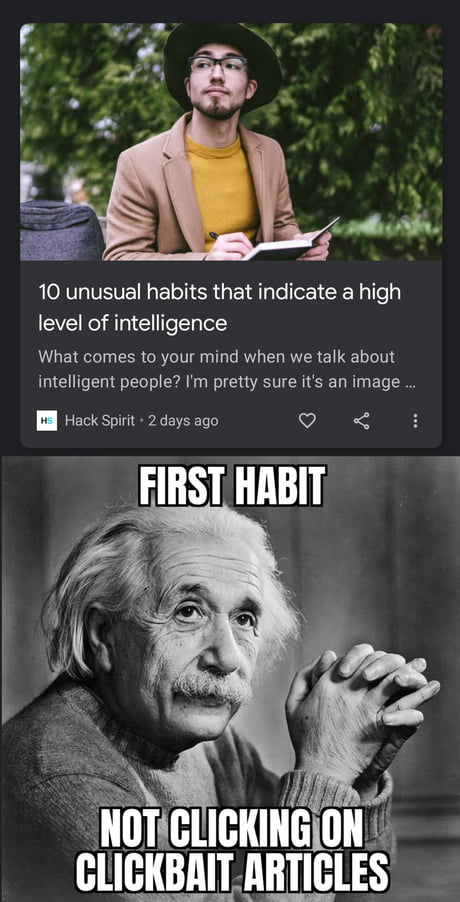Click the HS Hack Spirit logo
The image size is (460, 902).
point(47,421)
